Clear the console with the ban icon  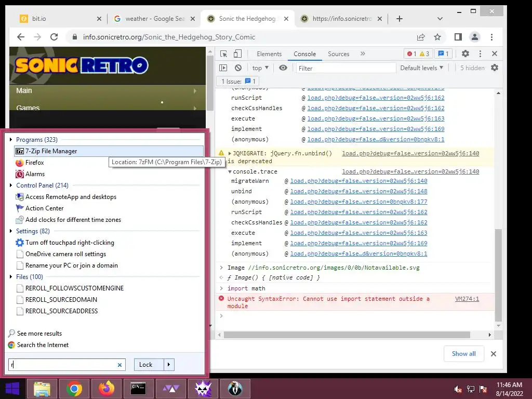pyautogui.click(x=238, y=68)
